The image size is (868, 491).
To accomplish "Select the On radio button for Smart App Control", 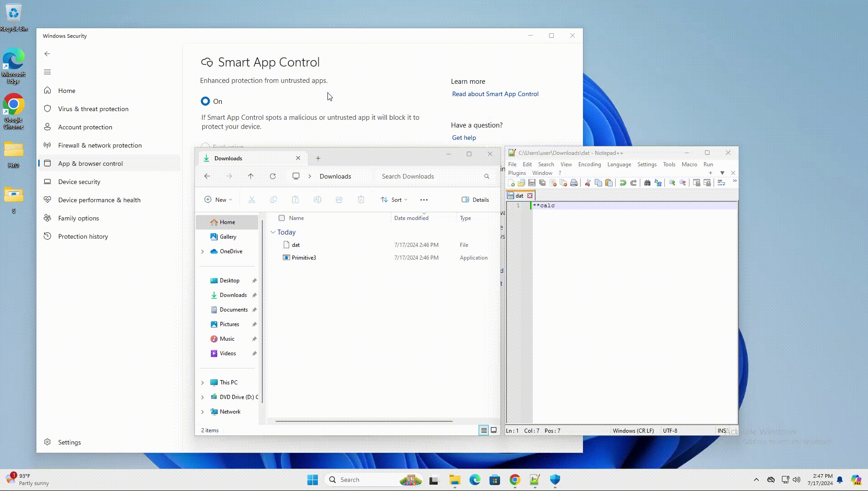I will [205, 101].
